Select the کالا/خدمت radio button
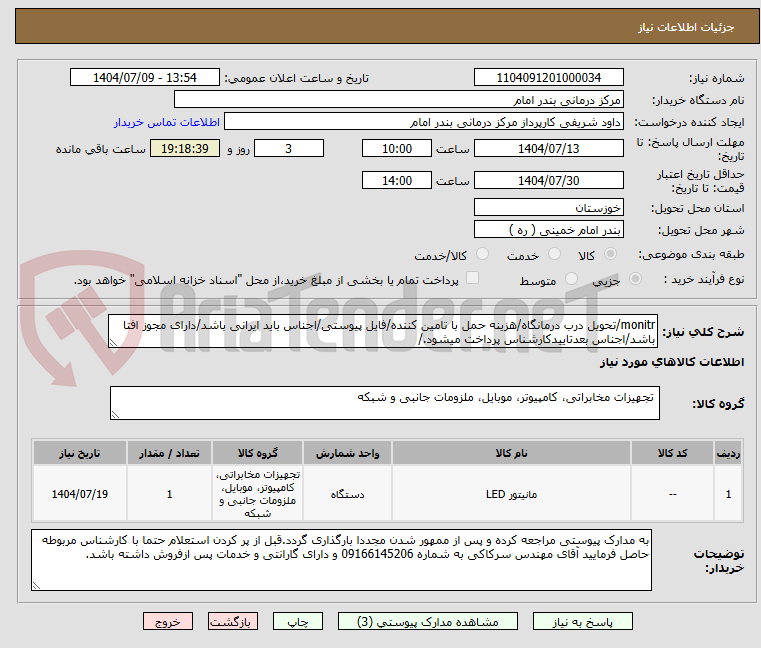This screenshot has height=648, width=761. 482,254
